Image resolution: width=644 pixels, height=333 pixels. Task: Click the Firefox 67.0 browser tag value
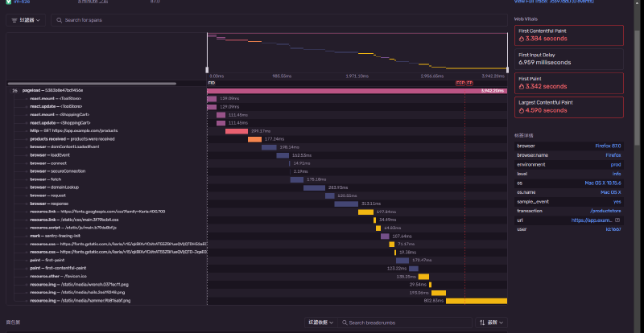coord(608,146)
